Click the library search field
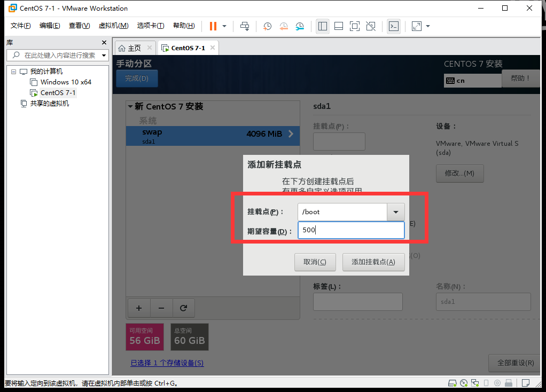This screenshot has height=392, width=546. pos(58,56)
